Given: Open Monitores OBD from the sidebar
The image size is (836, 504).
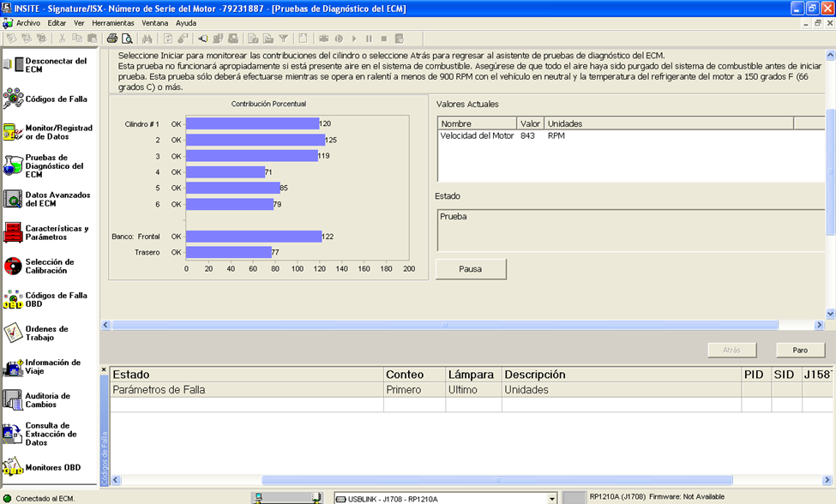Looking at the screenshot, I should click(13, 467).
